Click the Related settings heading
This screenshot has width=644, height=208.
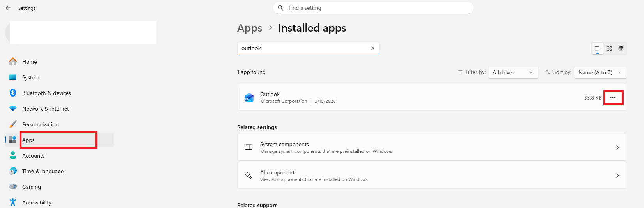(257, 127)
